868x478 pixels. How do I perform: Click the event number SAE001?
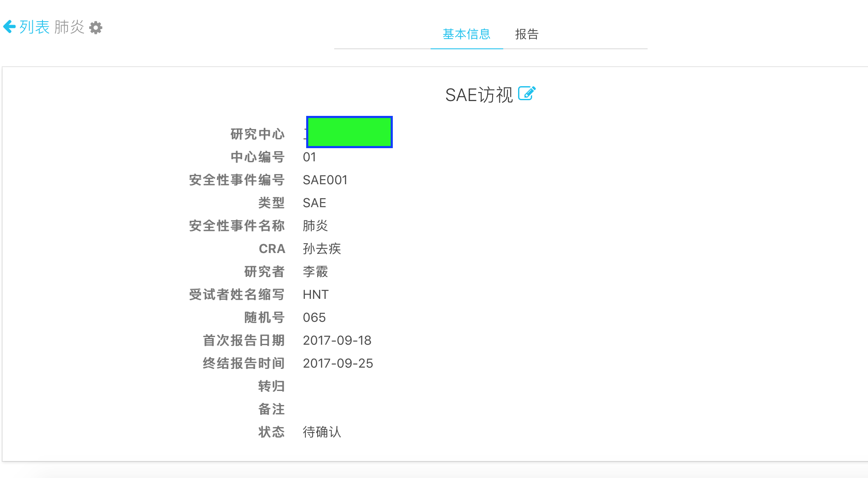coord(325,180)
